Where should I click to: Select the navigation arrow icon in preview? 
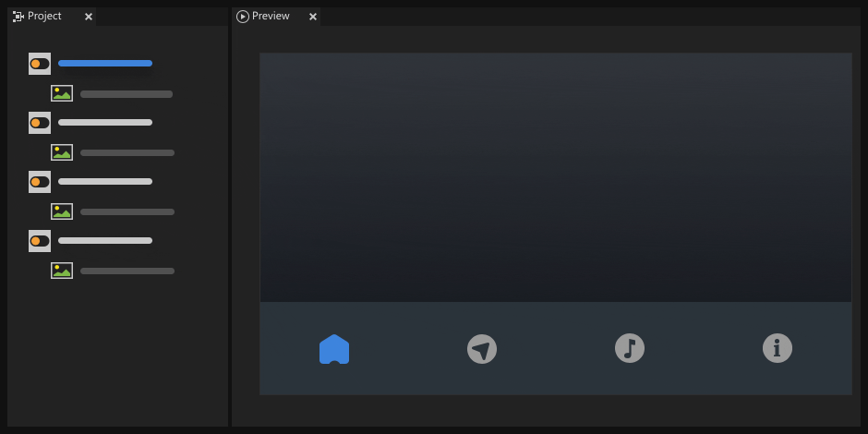tap(482, 349)
